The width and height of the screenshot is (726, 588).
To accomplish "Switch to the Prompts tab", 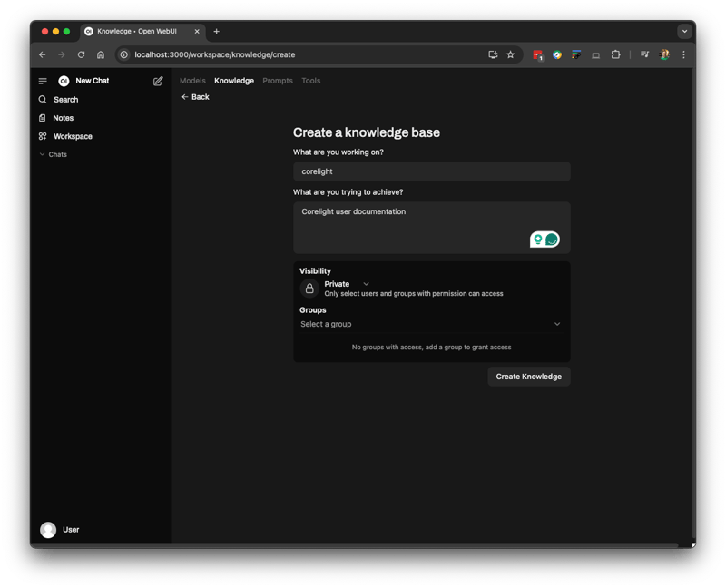I will (278, 81).
